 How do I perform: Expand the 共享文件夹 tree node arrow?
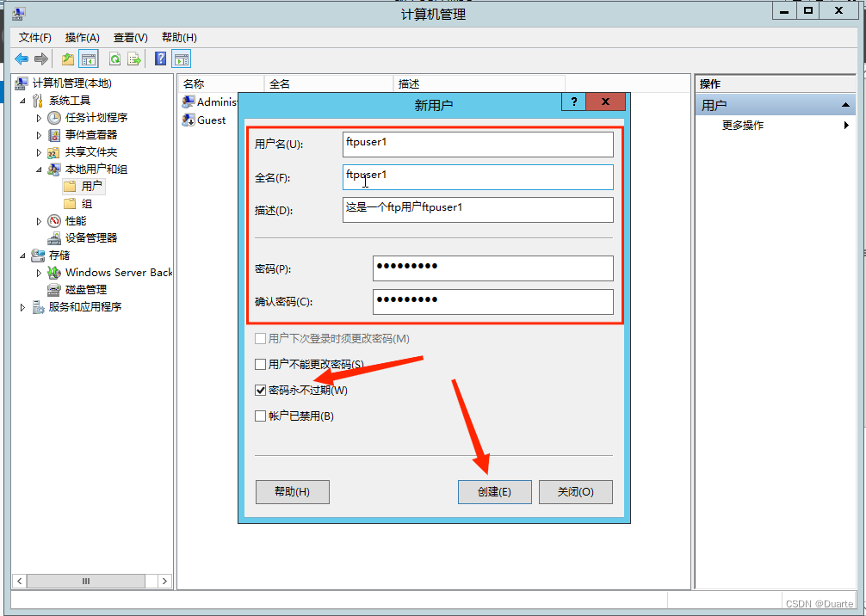39,152
